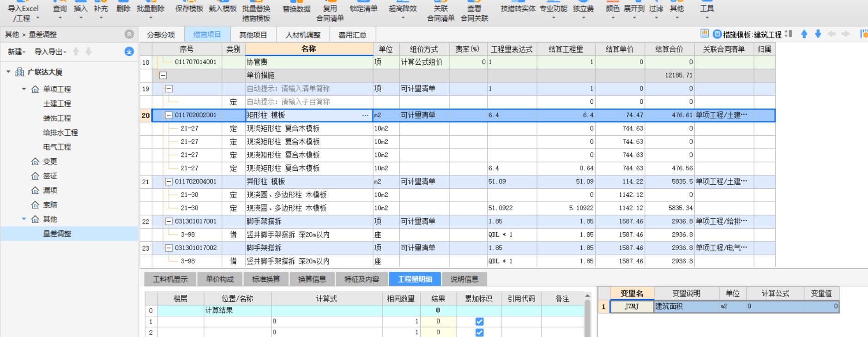
Task: Select 土建工程 in the project tree
Action: click(x=57, y=104)
